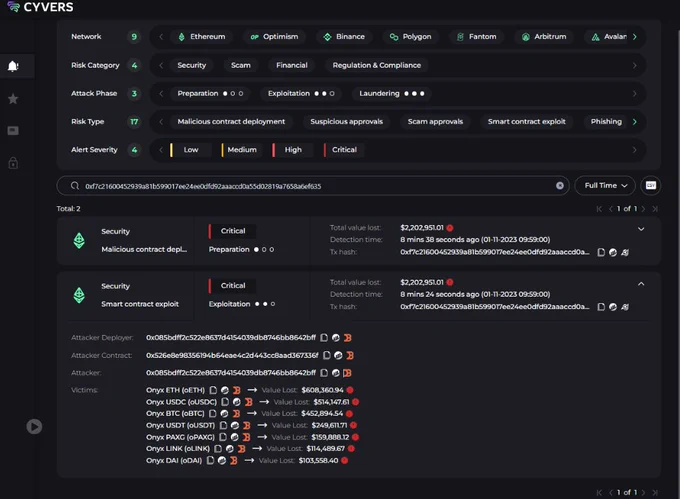The height and width of the screenshot is (499, 680).
Task: Click the transaction hash search field
Action: click(x=312, y=186)
